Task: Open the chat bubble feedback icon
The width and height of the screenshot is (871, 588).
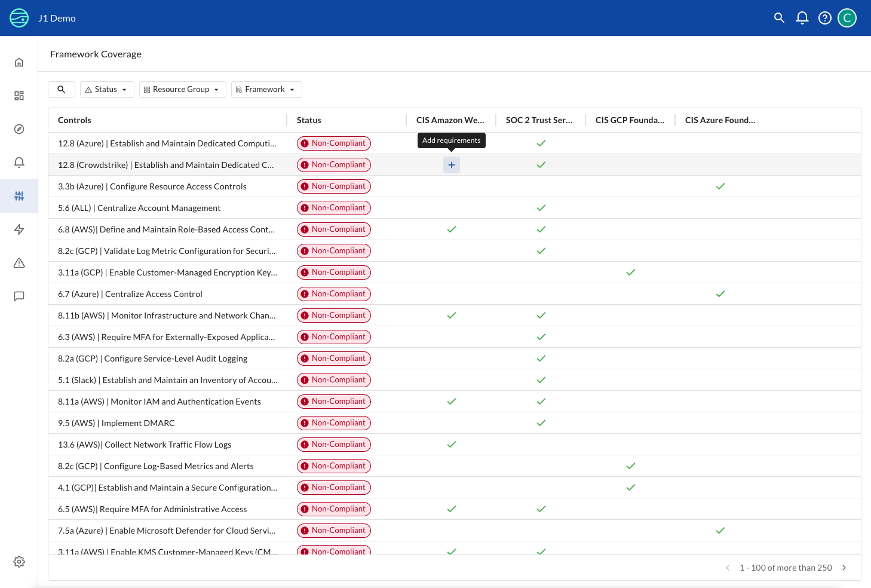Action: 19,296
